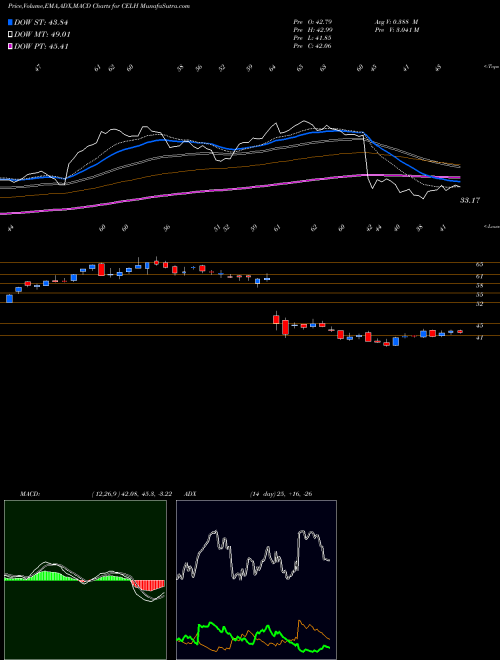
Task: Click the 'Pre V' previous volume value
Action: [x=396, y=30]
